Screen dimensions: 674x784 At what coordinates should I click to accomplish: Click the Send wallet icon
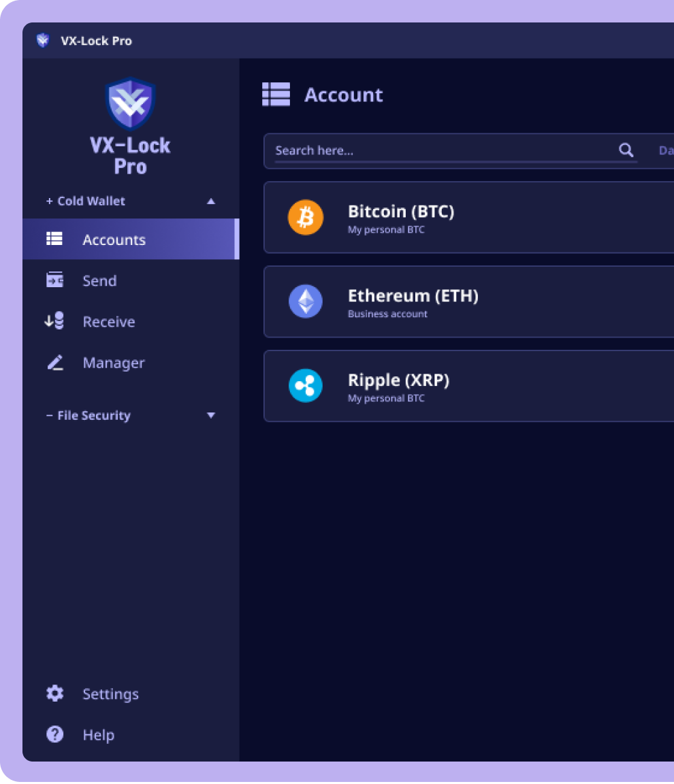pyautogui.click(x=54, y=280)
